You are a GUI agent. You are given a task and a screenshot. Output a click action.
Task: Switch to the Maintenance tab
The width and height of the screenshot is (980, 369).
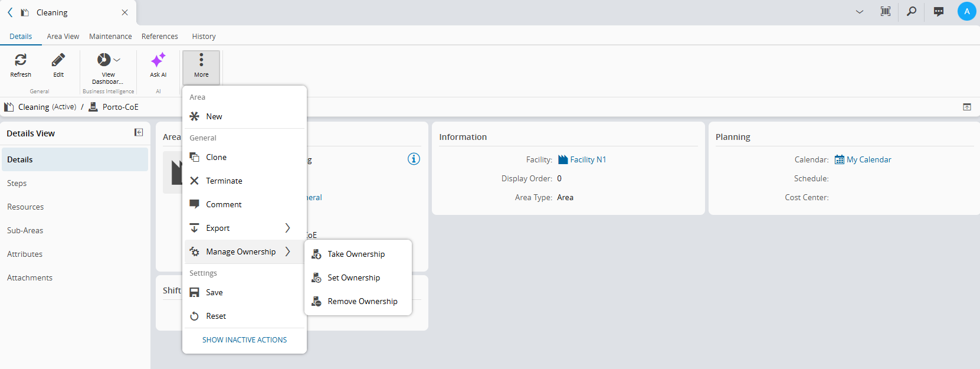coord(110,36)
